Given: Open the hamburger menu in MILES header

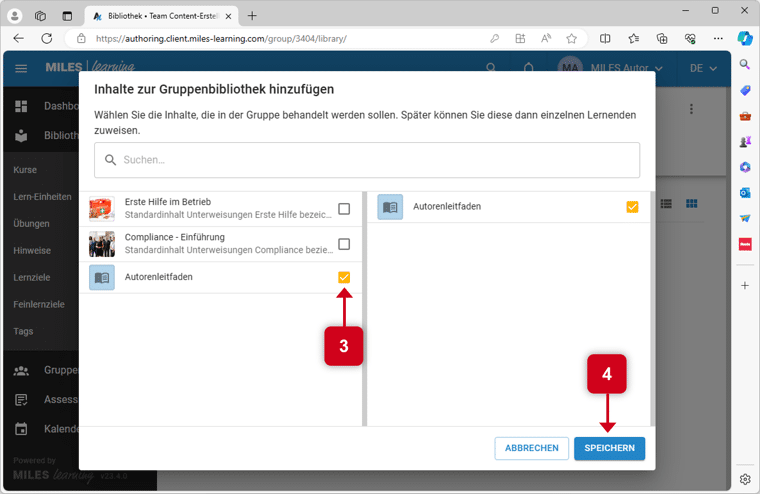Looking at the screenshot, I should point(21,68).
